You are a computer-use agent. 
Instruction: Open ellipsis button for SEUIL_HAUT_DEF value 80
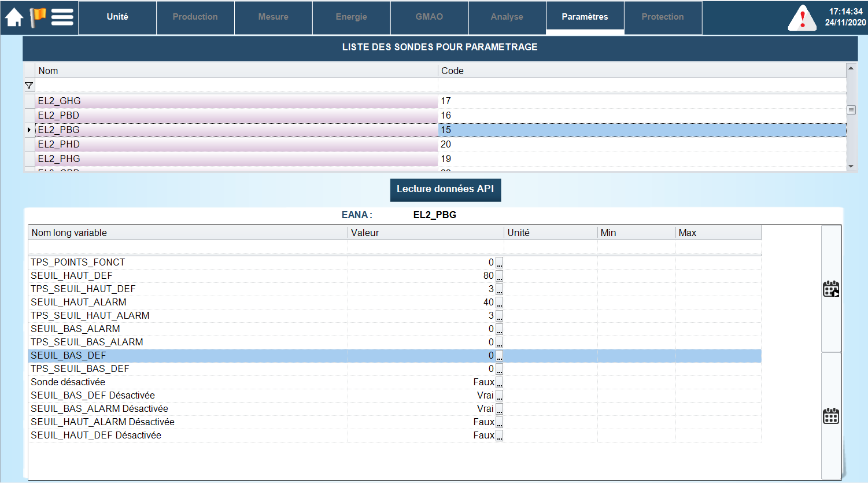click(499, 276)
